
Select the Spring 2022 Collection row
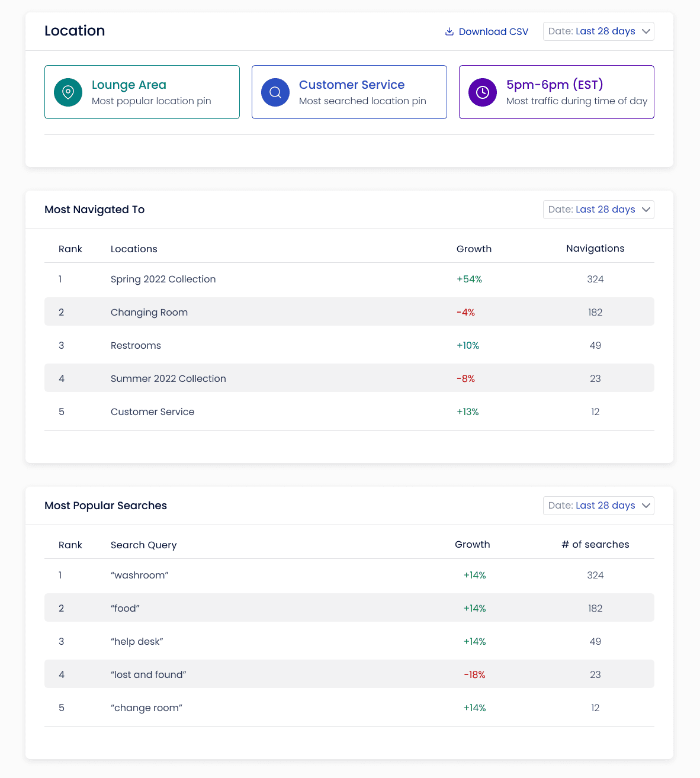349,279
